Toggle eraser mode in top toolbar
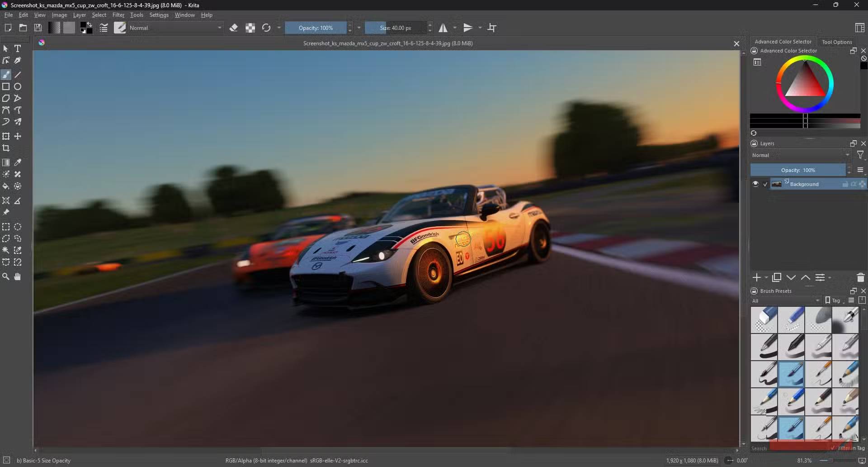This screenshot has height=467, width=868. 234,28
